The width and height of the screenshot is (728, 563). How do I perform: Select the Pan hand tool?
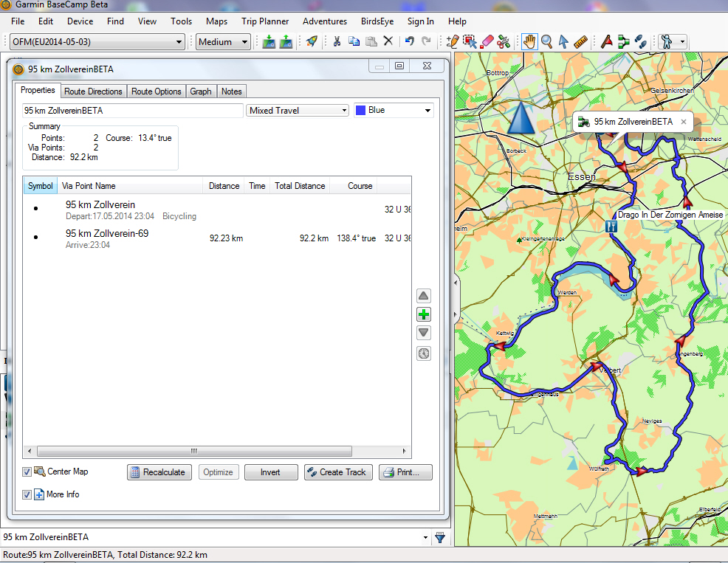tap(529, 42)
